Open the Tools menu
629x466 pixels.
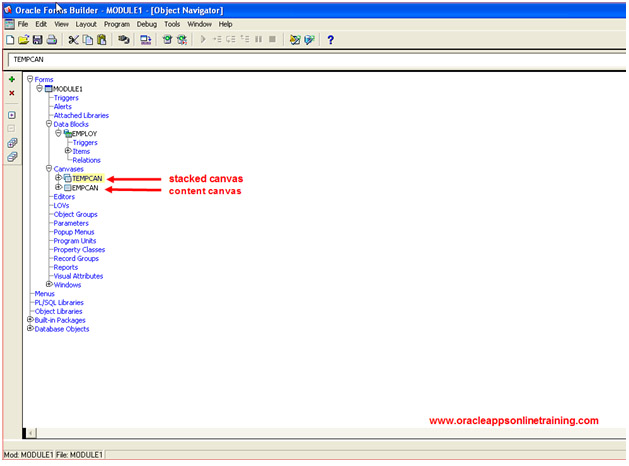172,23
